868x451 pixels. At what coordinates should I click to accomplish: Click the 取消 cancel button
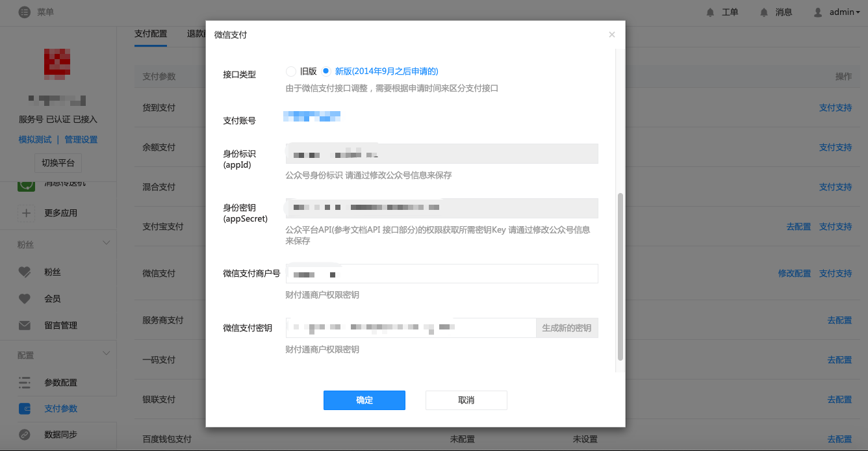466,400
